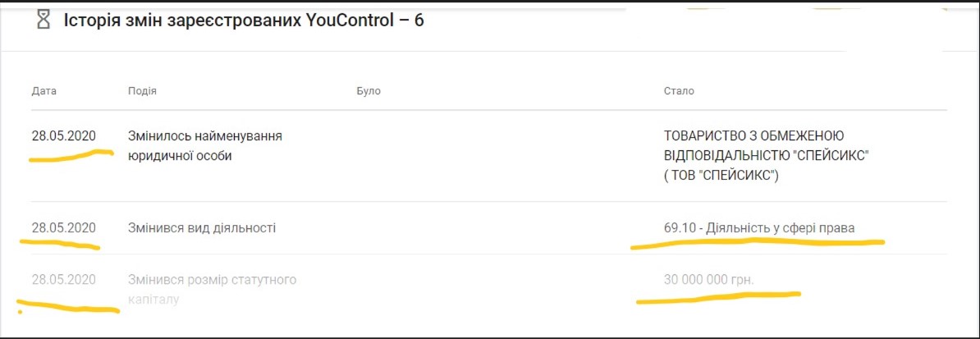This screenshot has height=339, width=980.
Task: Click the yellow underline under the 69.10 activity
Action: (757, 243)
